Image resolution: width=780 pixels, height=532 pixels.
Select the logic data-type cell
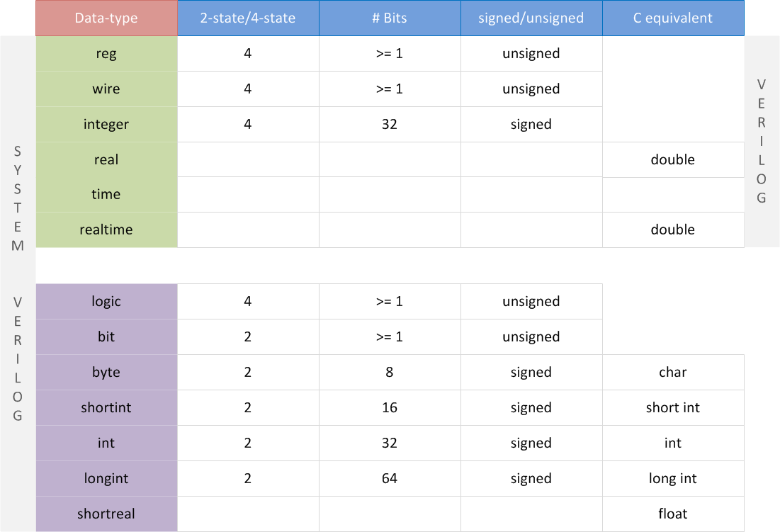coord(106,301)
